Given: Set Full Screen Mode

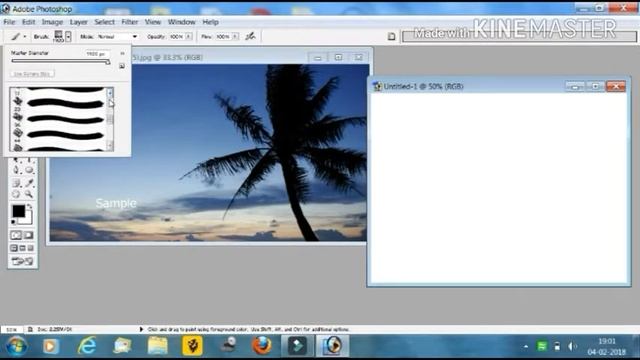Looking at the screenshot, I should (31, 248).
